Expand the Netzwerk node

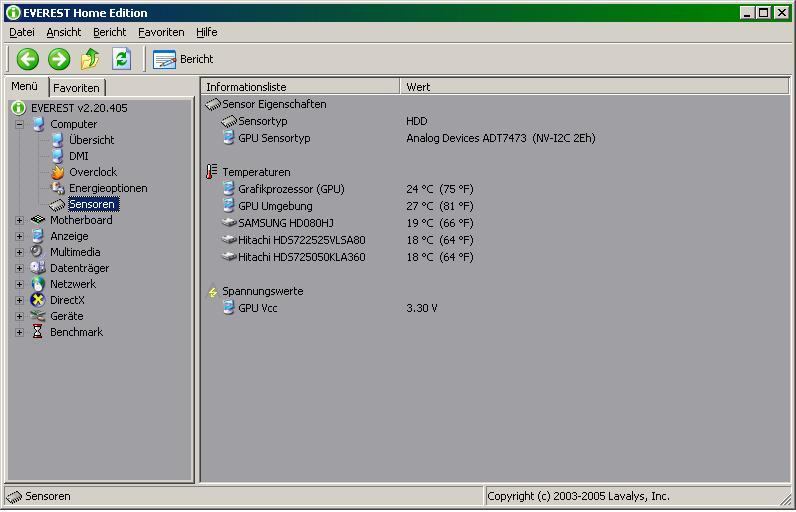[x=19, y=284]
